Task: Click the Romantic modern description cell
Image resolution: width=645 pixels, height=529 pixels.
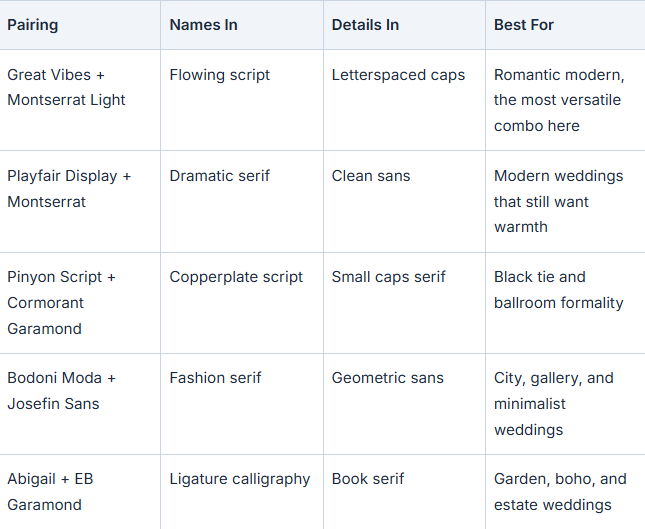Action: [565, 100]
